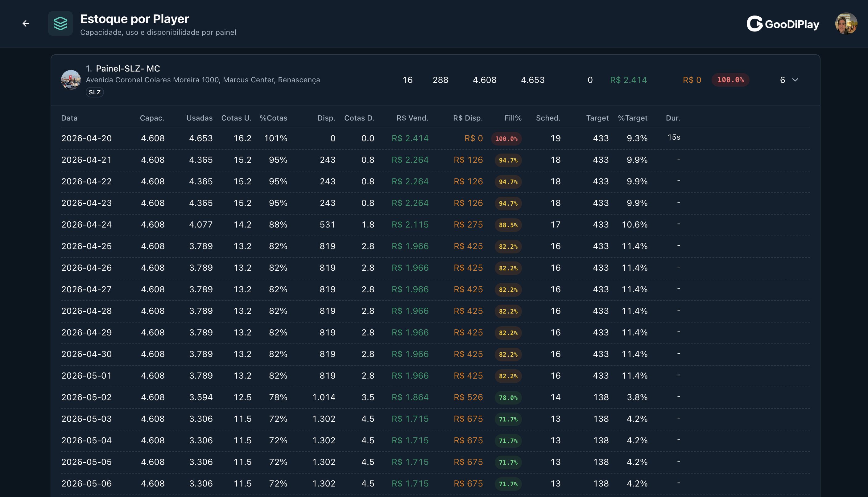868x497 pixels.
Task: Click the Sched. column header
Action: 548,118
